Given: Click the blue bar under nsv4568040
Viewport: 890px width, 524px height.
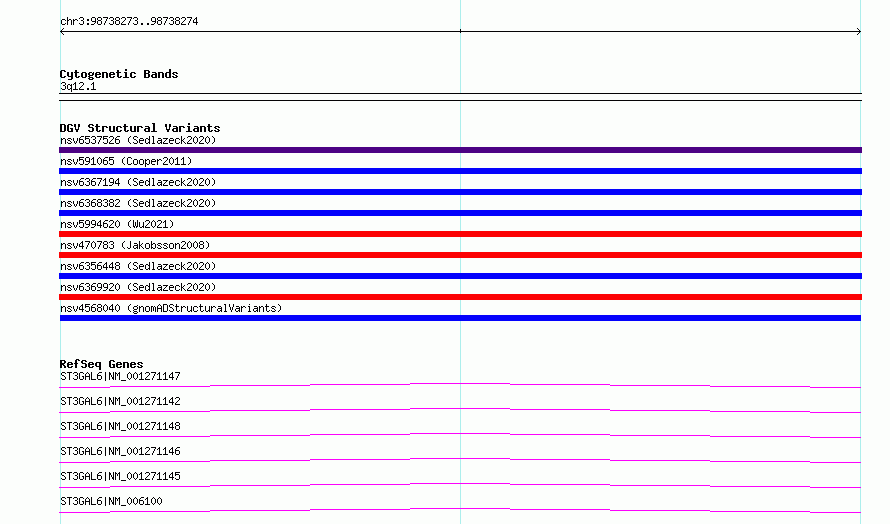Looking at the screenshot, I should [x=460, y=318].
